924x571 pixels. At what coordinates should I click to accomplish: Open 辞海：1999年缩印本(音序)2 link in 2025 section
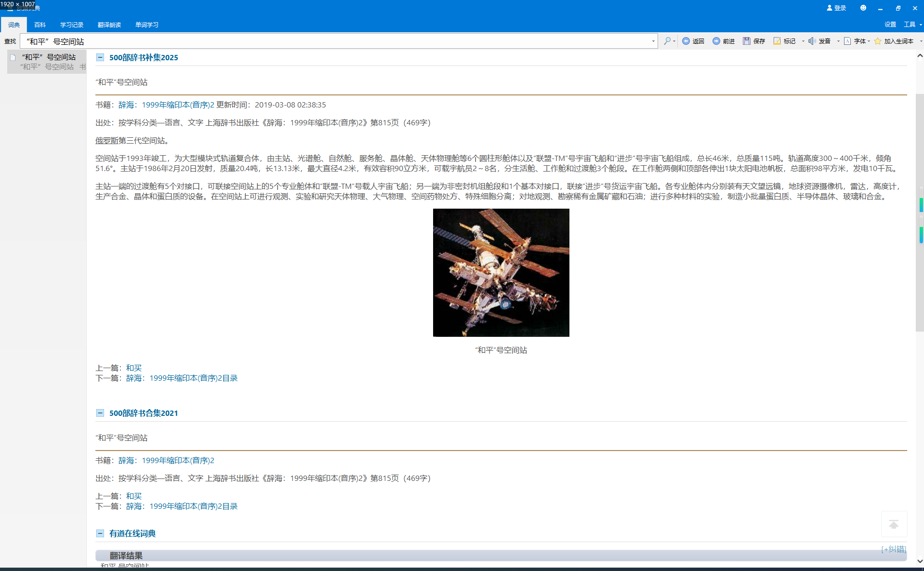click(x=166, y=105)
